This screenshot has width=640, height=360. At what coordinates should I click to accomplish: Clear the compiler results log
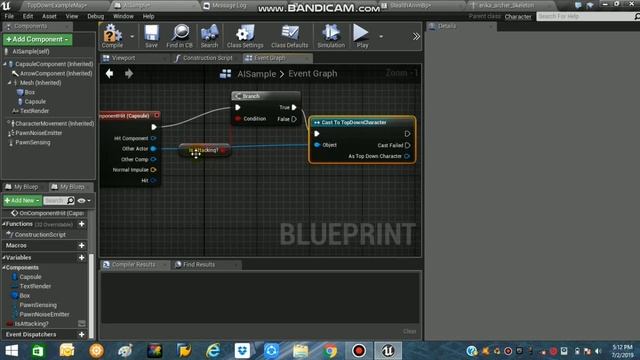pyautogui.click(x=409, y=331)
